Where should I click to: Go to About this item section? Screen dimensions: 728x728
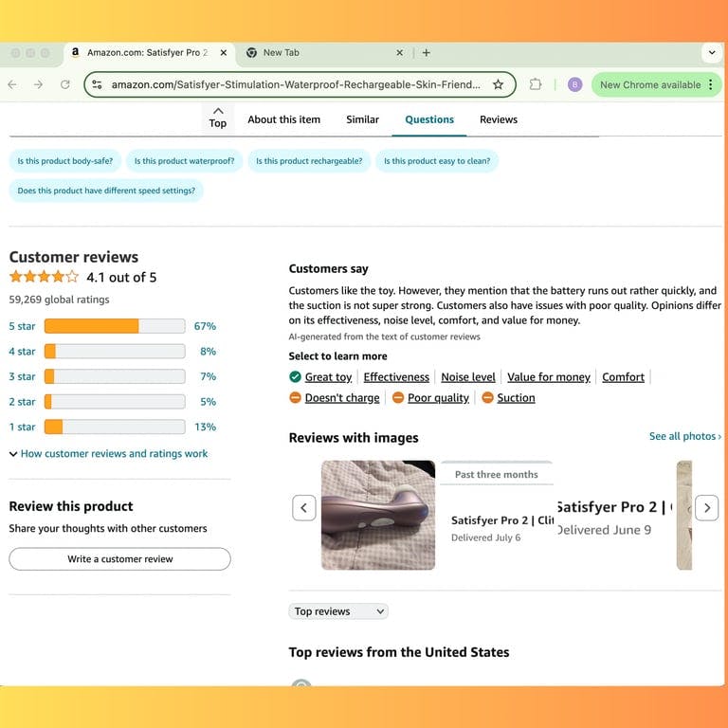coord(283,119)
